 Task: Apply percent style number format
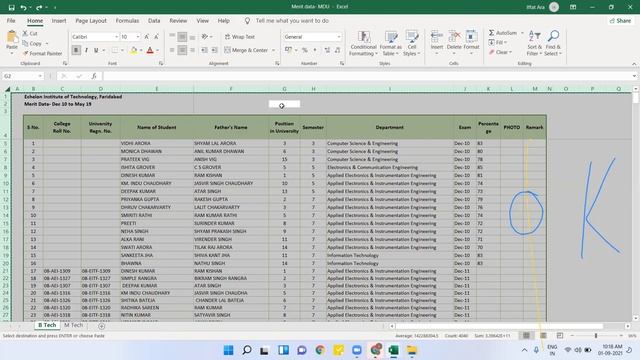pyautogui.click(x=304, y=50)
